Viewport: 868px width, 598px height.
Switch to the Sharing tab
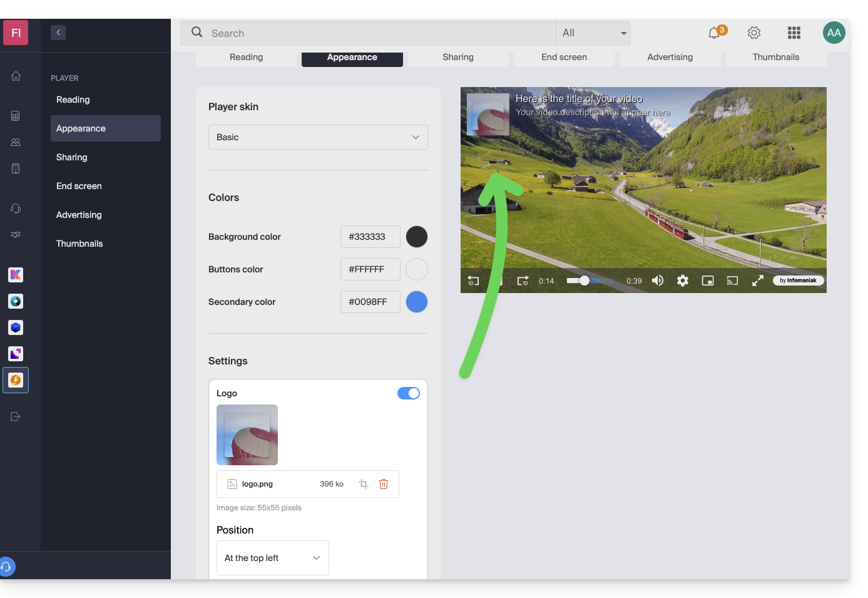point(458,58)
